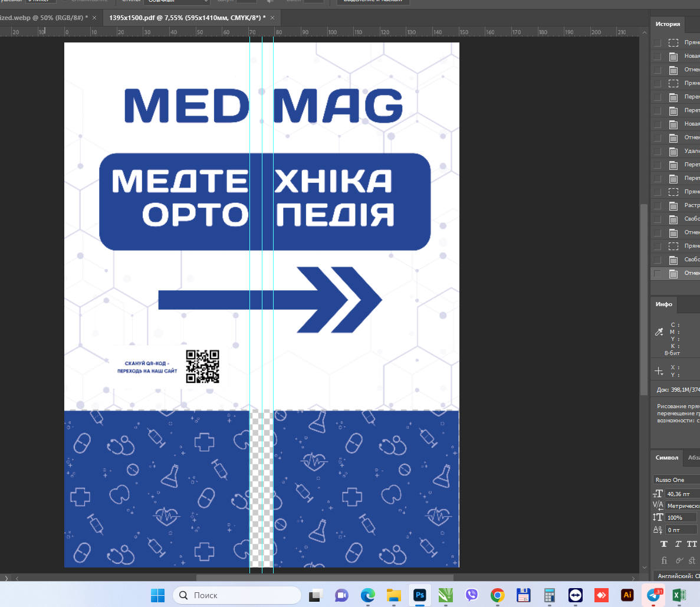Screen dimensions: 700x607
Task: Click the Photoshop taskbar icon
Action: pyautogui.click(x=420, y=595)
